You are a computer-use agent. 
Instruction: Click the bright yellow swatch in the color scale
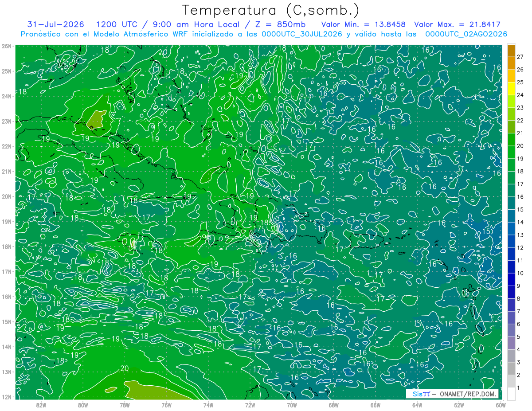(x=511, y=89)
